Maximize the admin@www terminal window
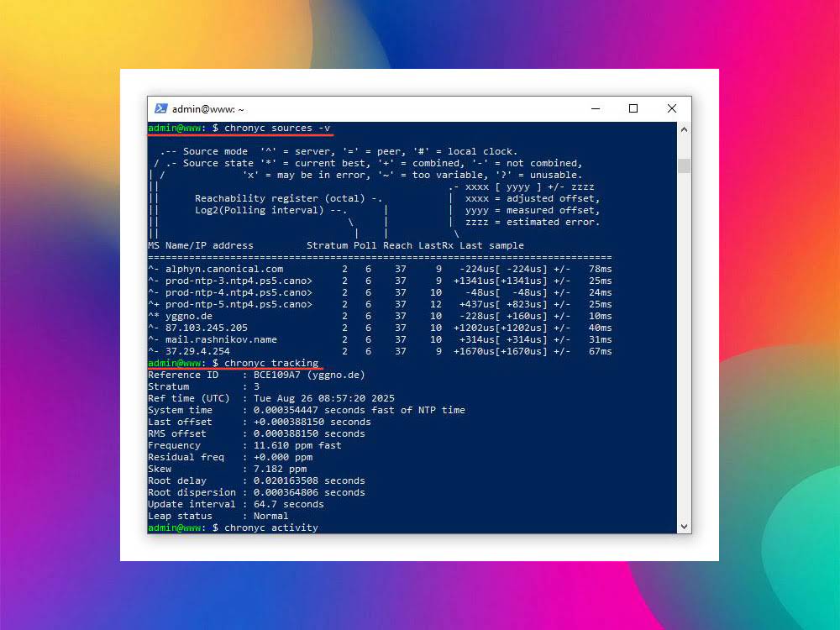 click(633, 108)
